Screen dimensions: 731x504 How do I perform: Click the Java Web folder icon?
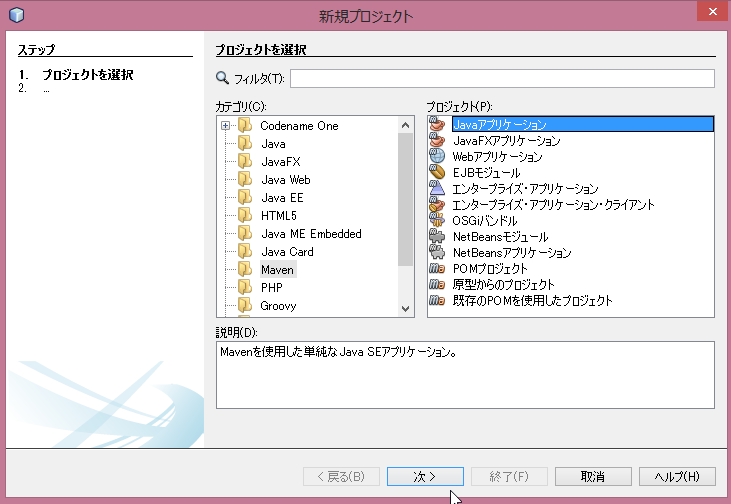click(x=245, y=179)
